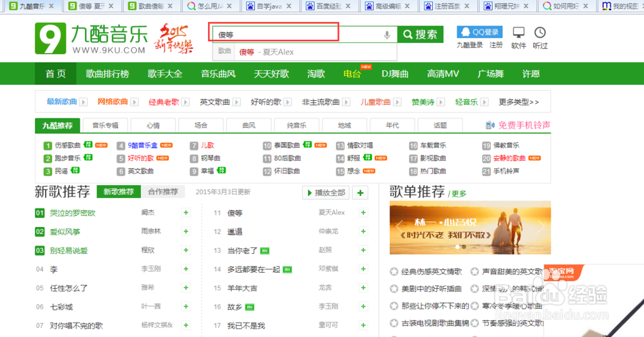Add 对你唱不完的歌 with its plus icon
644x337 pixels.
point(186,325)
